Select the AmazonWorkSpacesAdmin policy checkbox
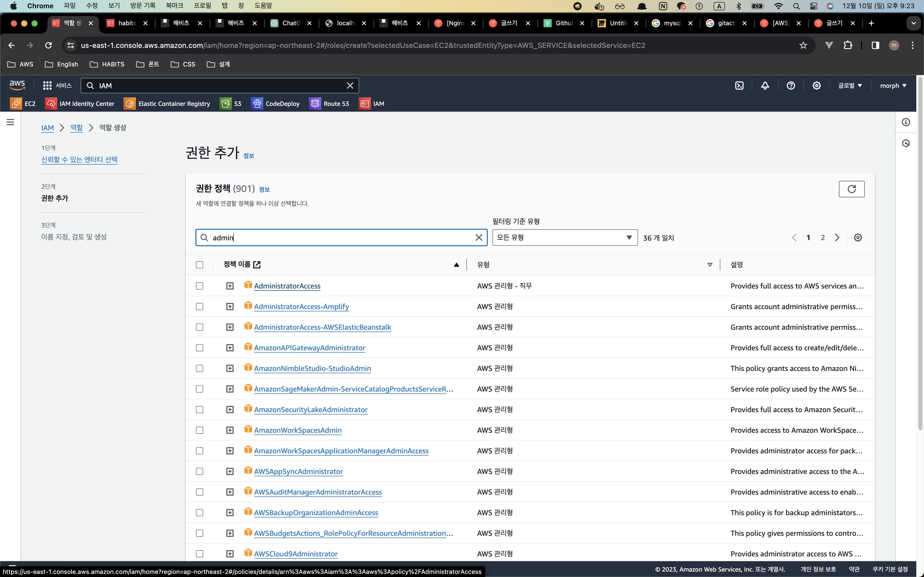 199,430
